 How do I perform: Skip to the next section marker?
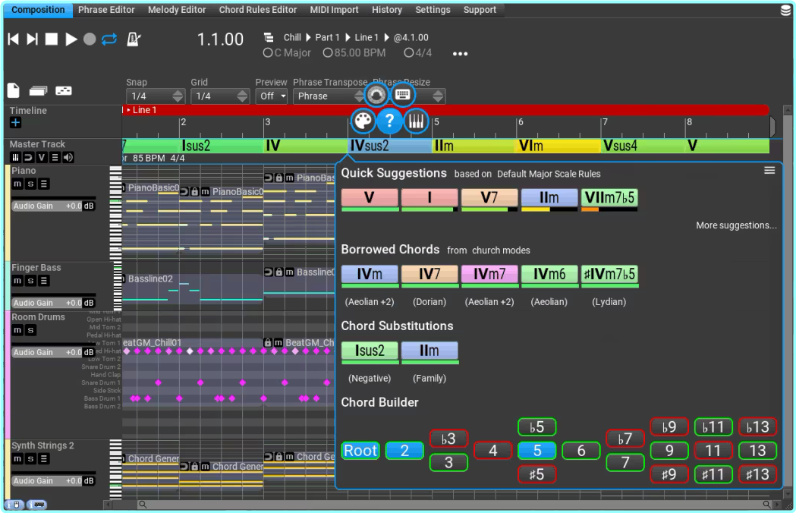(x=32, y=39)
